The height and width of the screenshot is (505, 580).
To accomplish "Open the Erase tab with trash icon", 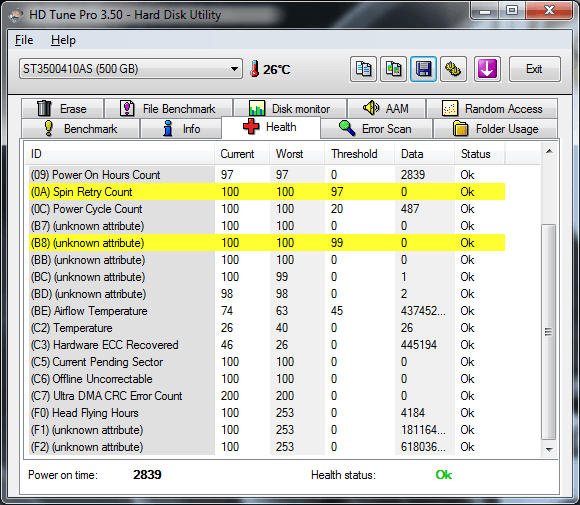I will pos(63,108).
